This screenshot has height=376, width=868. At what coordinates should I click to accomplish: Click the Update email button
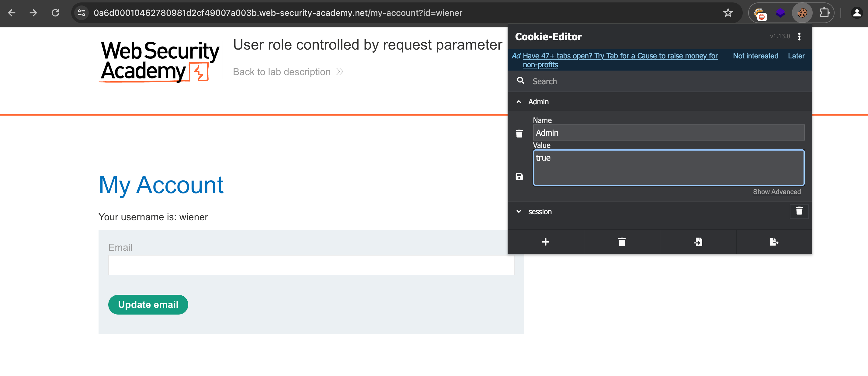[148, 305]
